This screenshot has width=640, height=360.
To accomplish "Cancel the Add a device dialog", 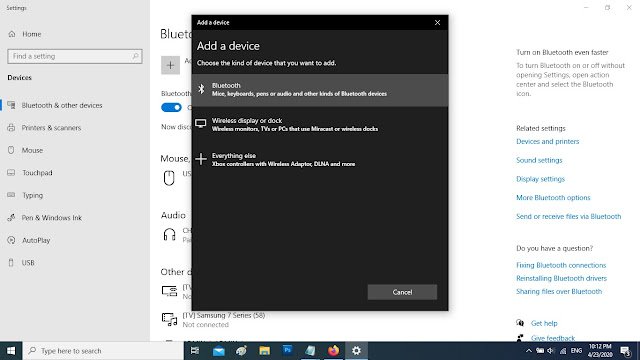I will tap(402, 292).
